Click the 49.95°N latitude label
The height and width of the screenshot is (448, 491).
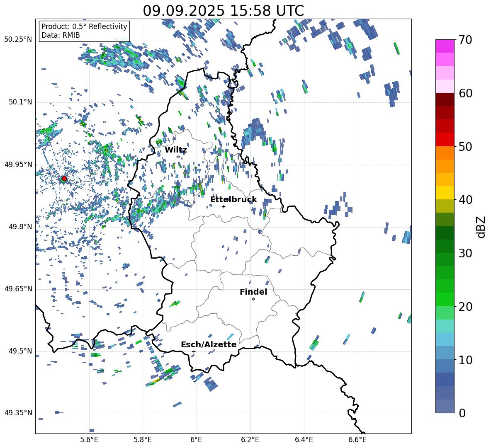18,165
